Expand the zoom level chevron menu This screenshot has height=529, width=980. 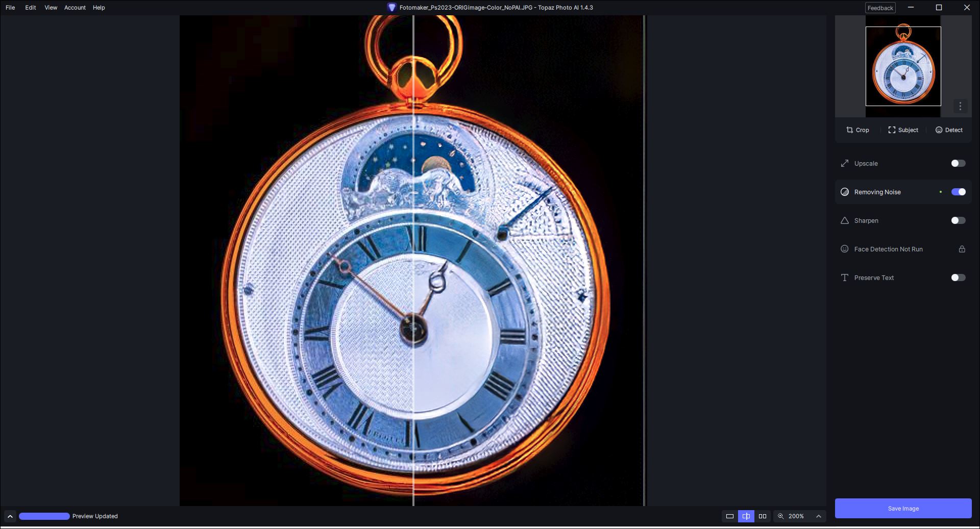pyautogui.click(x=819, y=516)
